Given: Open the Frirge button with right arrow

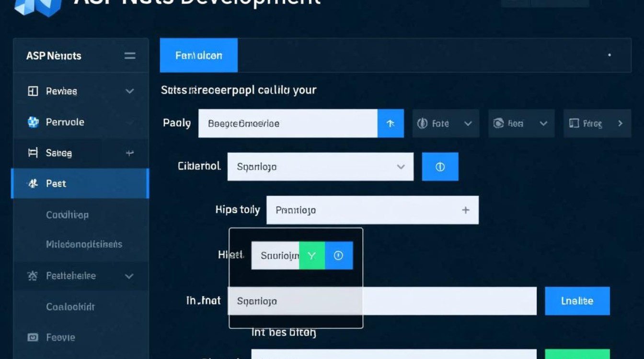Looking at the screenshot, I should [x=597, y=123].
